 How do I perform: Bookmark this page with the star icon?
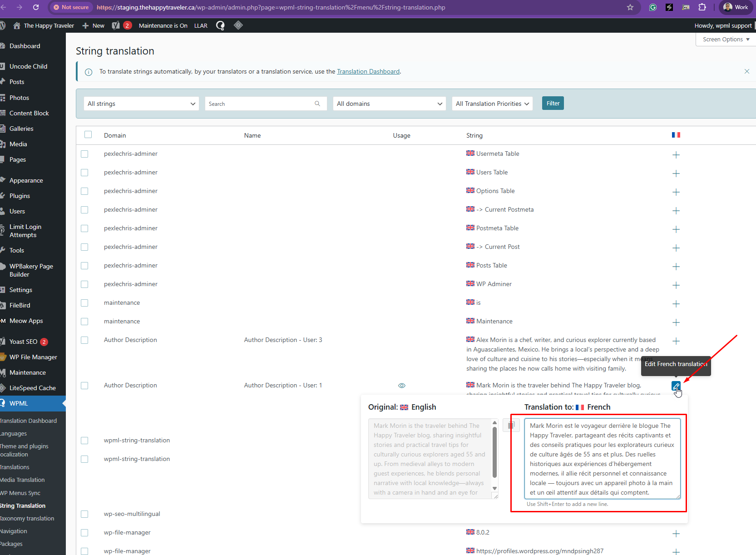pos(630,7)
